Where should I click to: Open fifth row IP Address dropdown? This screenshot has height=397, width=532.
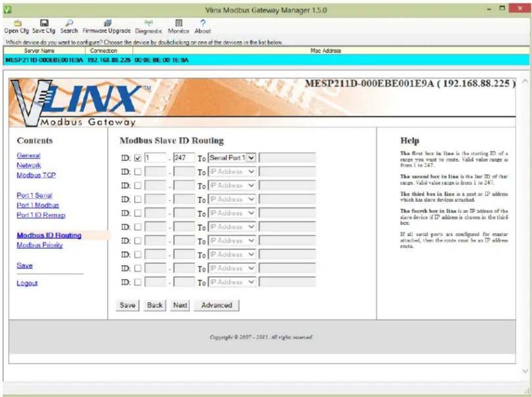click(232, 213)
